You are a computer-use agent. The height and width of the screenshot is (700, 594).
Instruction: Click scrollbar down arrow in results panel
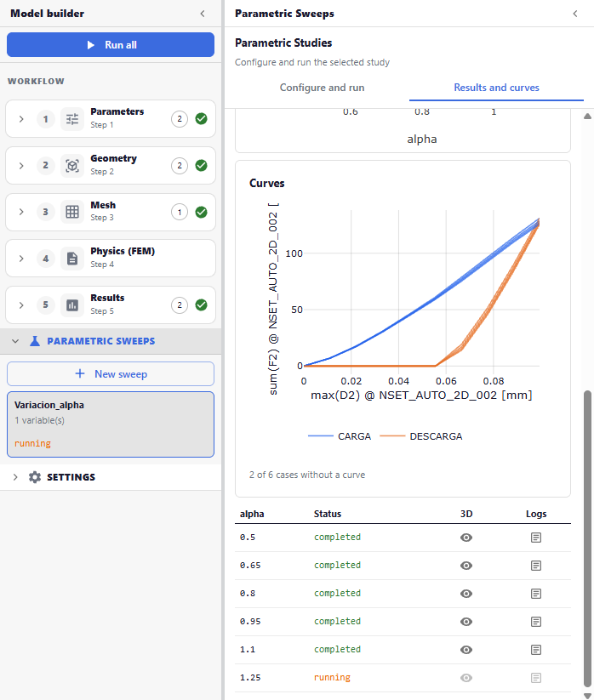tap(587, 695)
